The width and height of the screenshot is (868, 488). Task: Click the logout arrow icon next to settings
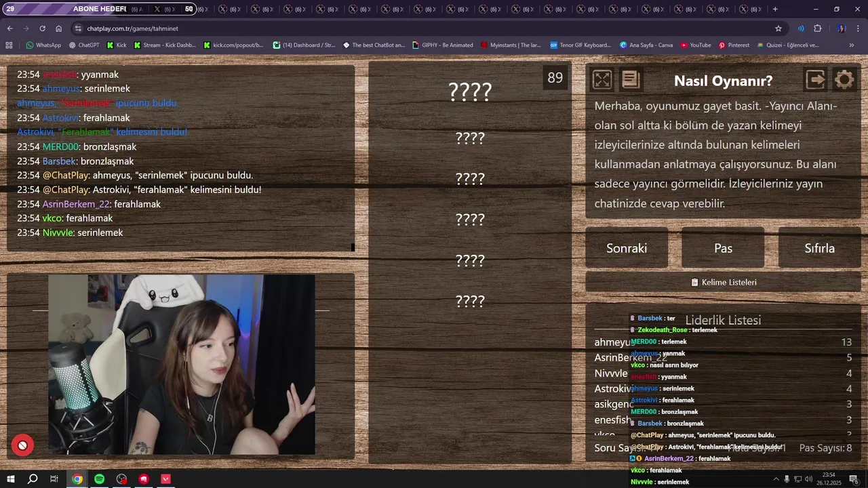(x=815, y=80)
